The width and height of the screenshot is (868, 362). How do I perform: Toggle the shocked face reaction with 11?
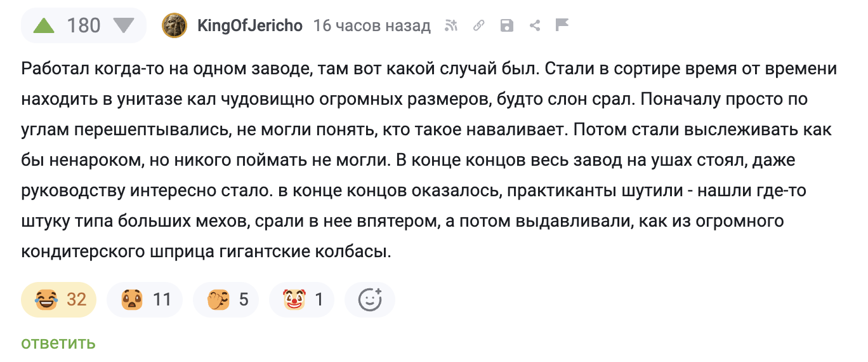coord(145,299)
